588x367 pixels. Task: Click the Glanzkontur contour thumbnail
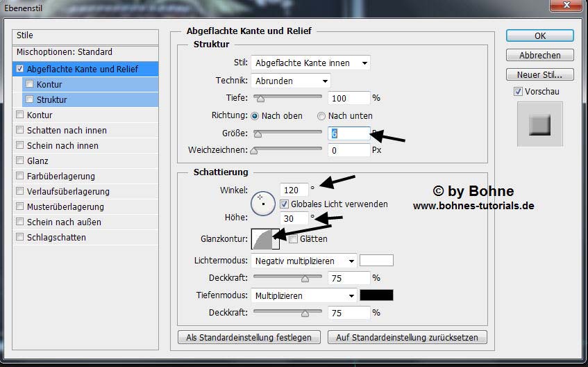tap(264, 239)
